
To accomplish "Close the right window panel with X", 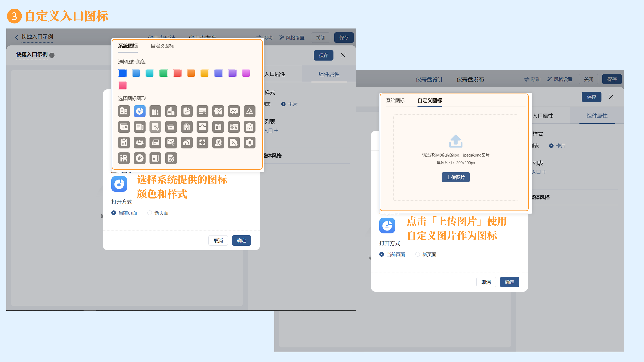I will 611,97.
